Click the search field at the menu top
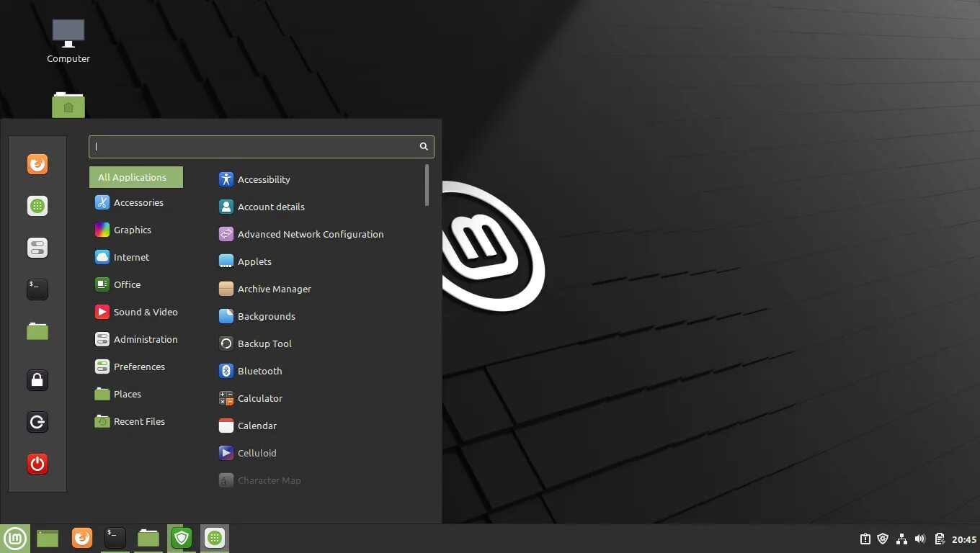The width and height of the screenshot is (980, 553). pos(261,146)
